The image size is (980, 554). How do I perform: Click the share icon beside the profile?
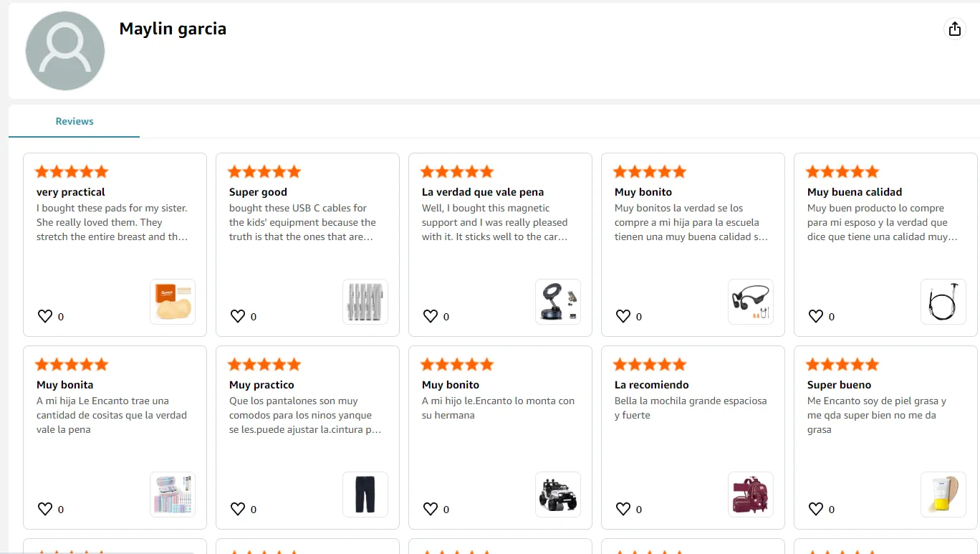tap(954, 29)
